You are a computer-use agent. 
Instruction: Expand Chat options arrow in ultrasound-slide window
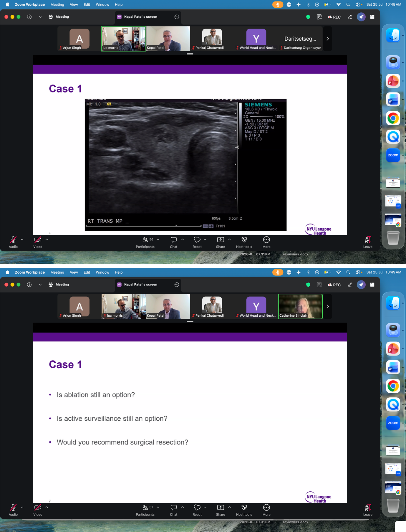183,239
